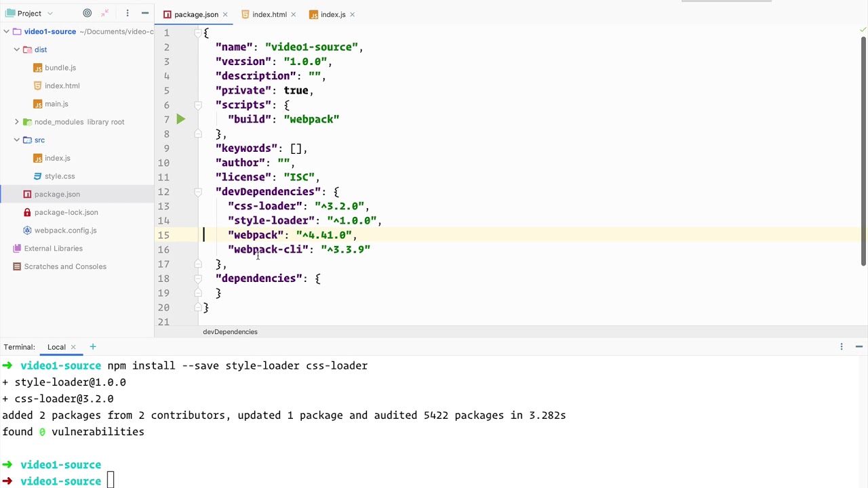Fold the scripts block on line 6

(x=198, y=105)
